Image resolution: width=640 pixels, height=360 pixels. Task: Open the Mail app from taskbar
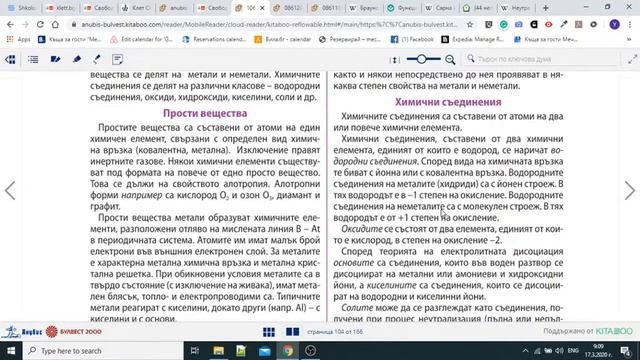[x=264, y=351]
